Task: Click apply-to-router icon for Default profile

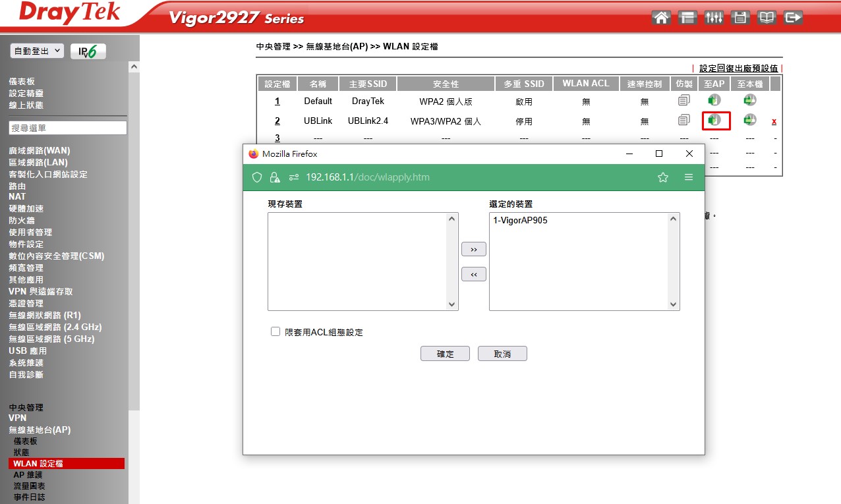Action: click(749, 101)
